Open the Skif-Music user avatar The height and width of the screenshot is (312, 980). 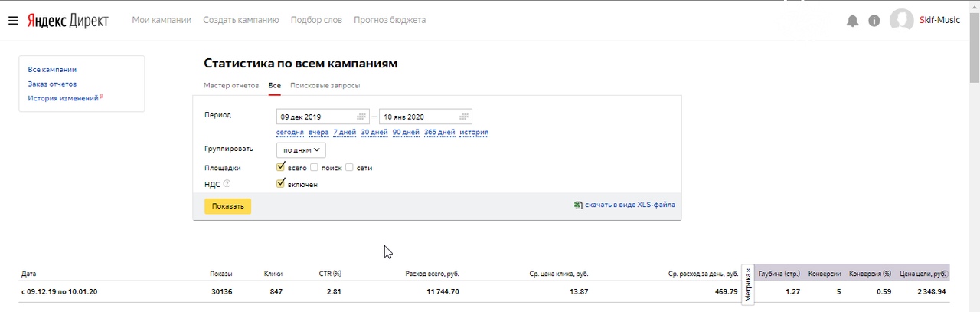pos(901,20)
